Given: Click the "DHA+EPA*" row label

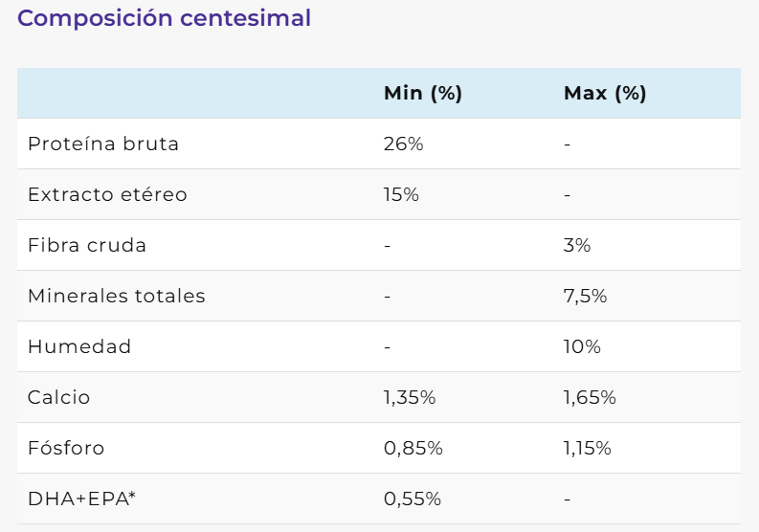Looking at the screenshot, I should 81,499.
